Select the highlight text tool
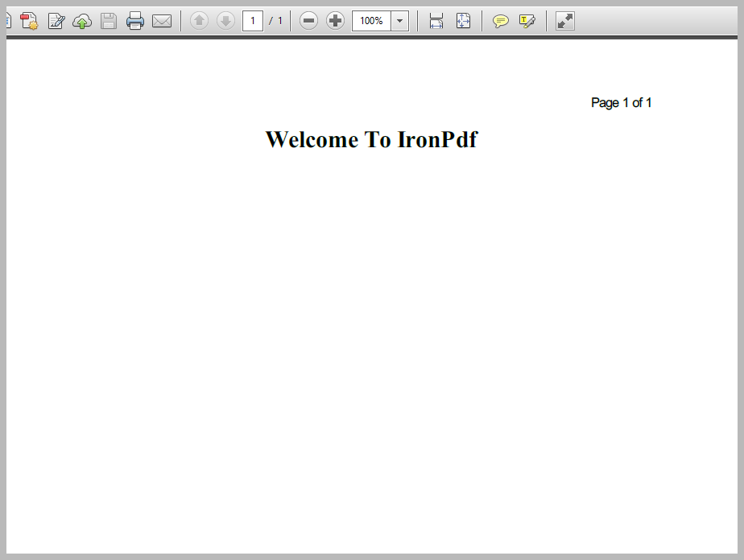The height and width of the screenshot is (560, 744). point(527,22)
